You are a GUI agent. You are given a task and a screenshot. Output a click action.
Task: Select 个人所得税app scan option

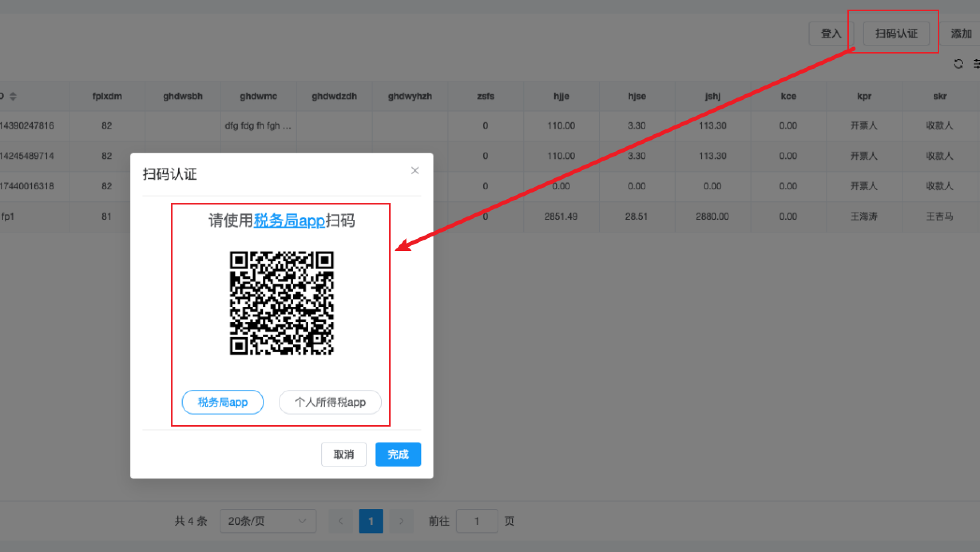coord(330,402)
